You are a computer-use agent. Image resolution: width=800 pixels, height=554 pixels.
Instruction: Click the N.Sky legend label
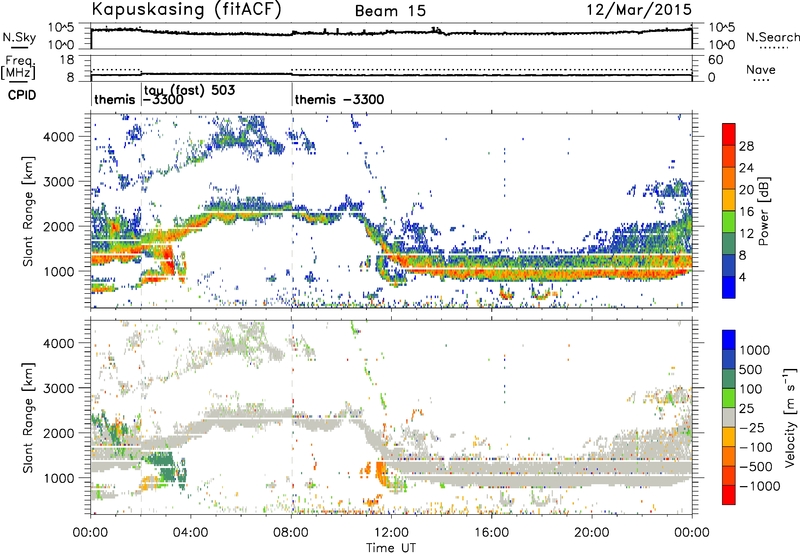[19, 37]
